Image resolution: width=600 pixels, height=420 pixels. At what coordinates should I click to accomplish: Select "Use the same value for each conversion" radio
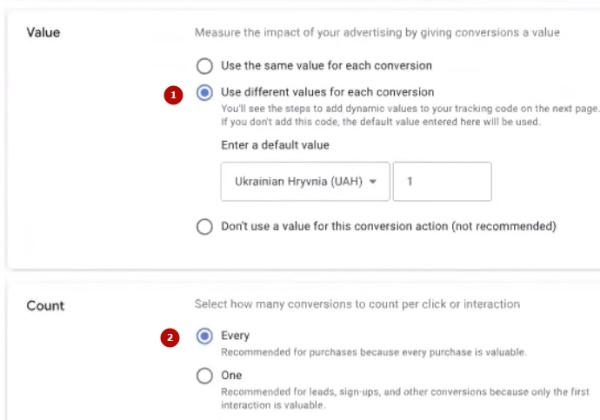coord(204,66)
